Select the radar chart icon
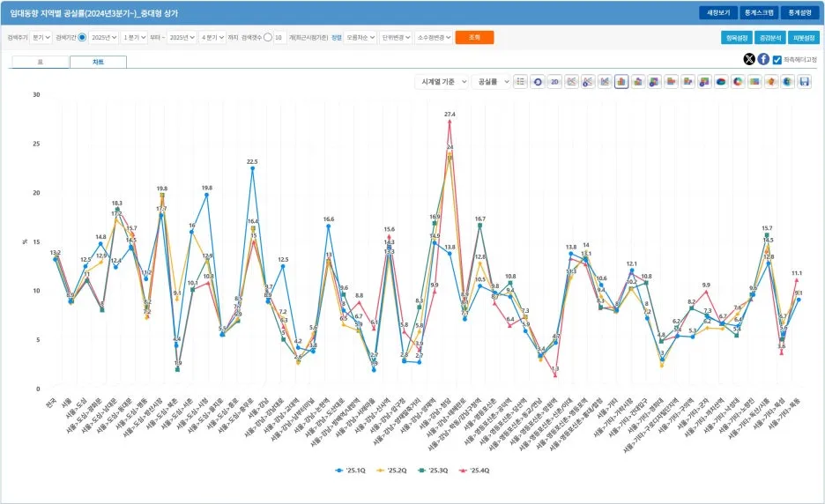This screenshot has height=504, width=825. tap(771, 82)
